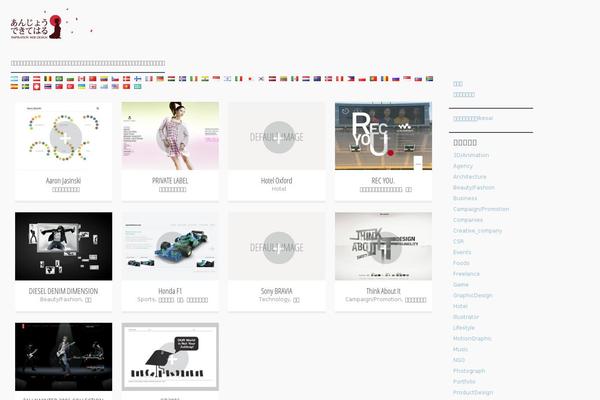Open the Business category in sidebar

coord(465,198)
